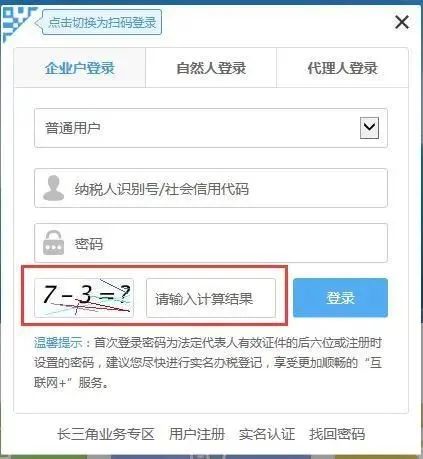Viewport: 423px width, 459px height.
Task: Click the blue 登录 button
Action: [340, 298]
